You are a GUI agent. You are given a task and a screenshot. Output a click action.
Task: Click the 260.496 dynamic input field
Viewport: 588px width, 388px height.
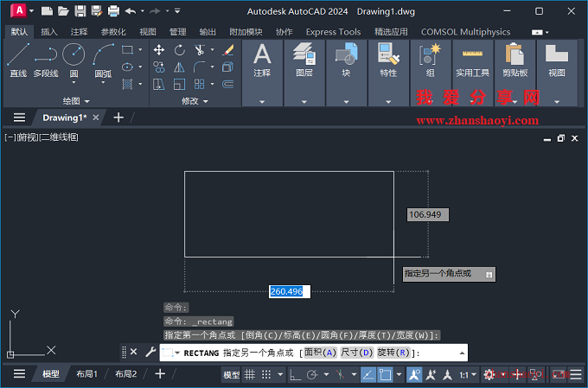click(x=290, y=292)
